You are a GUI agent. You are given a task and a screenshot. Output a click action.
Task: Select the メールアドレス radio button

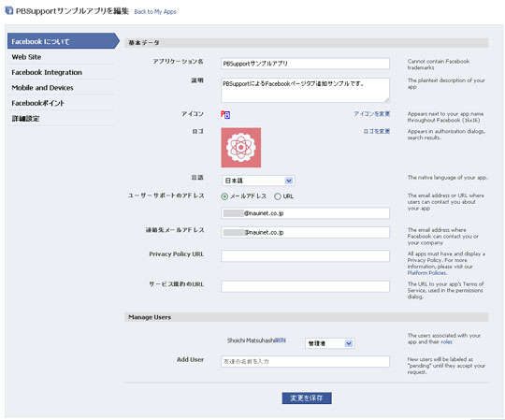224,196
